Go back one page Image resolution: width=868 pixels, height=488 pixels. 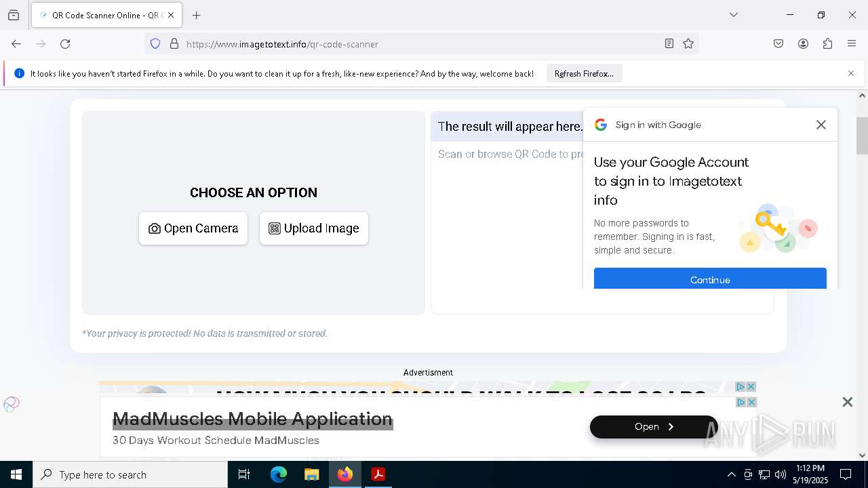pyautogui.click(x=16, y=44)
